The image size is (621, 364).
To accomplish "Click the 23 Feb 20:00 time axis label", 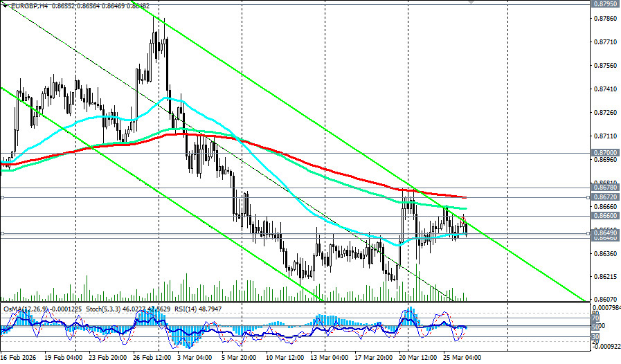I will 108,358.
